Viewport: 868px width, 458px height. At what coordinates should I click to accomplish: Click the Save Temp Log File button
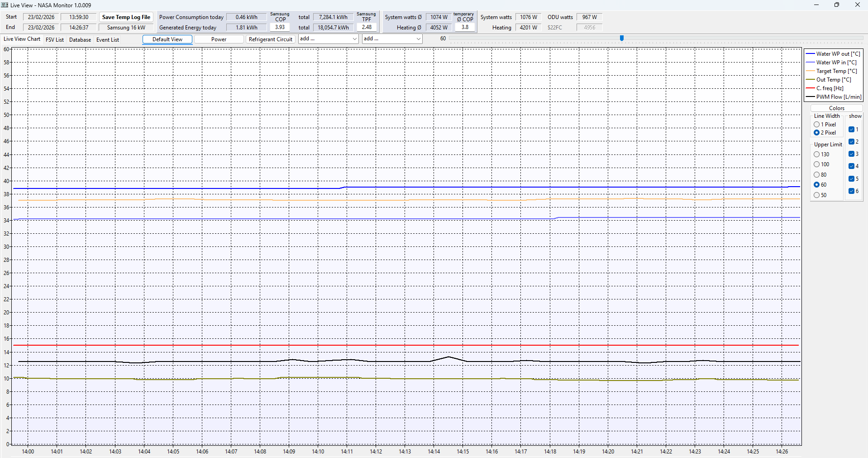[126, 17]
